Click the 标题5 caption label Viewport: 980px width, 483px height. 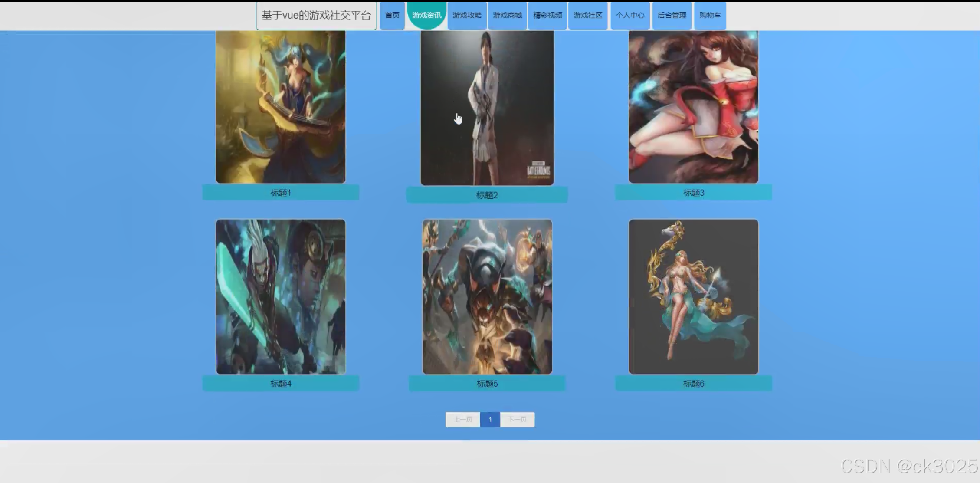click(x=487, y=384)
